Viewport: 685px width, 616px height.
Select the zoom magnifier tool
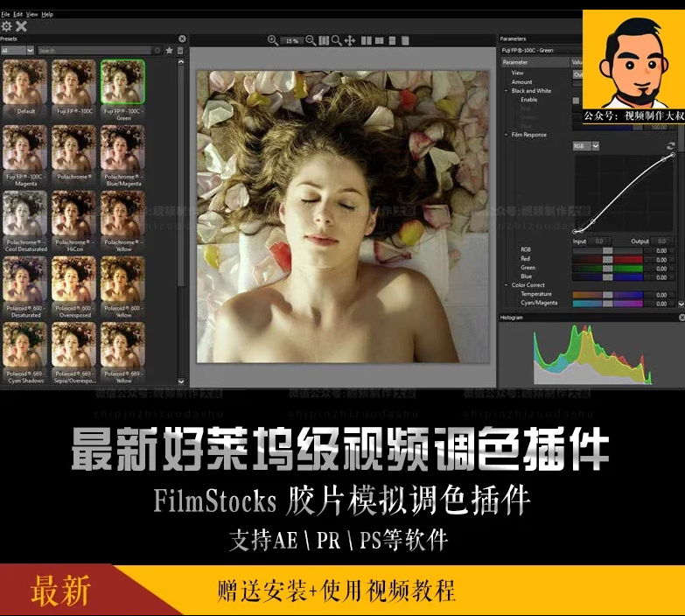coord(337,40)
